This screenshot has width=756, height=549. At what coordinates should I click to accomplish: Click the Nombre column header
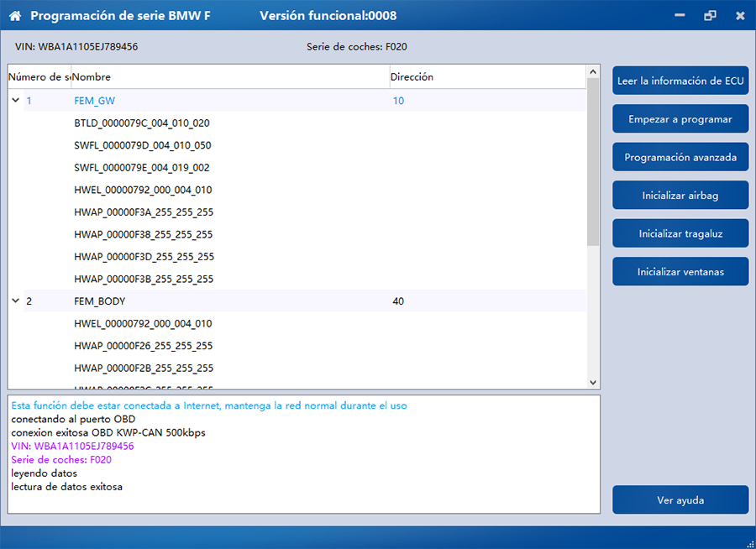coord(230,77)
